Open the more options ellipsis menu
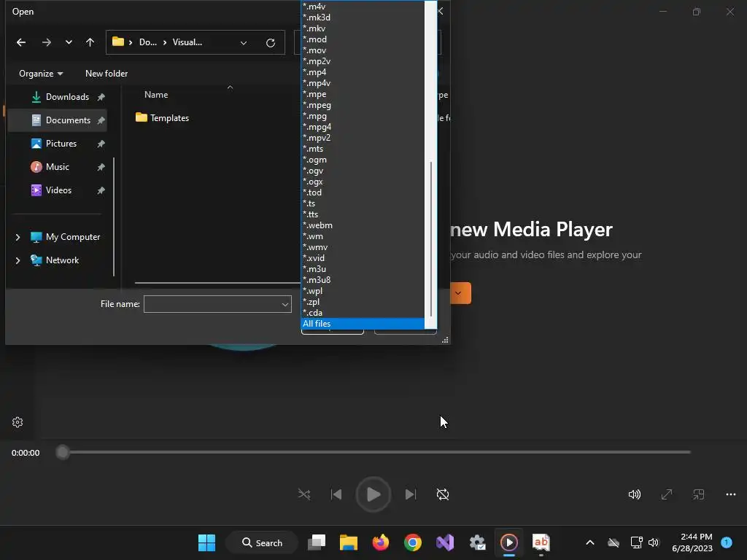Viewport: 747px width, 560px height. [x=731, y=494]
